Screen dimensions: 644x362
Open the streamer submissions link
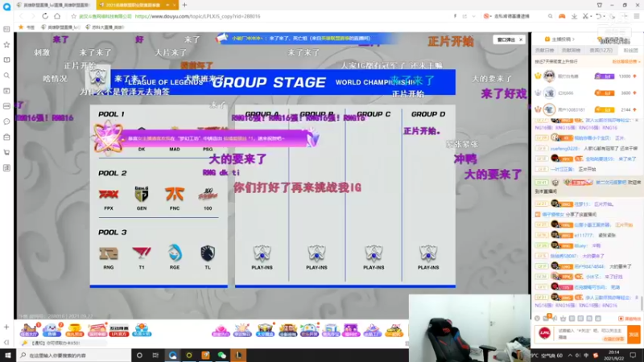[x=560, y=39]
